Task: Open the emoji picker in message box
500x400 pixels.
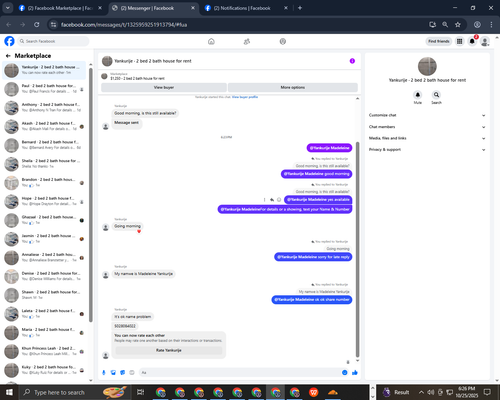Action: [345, 372]
